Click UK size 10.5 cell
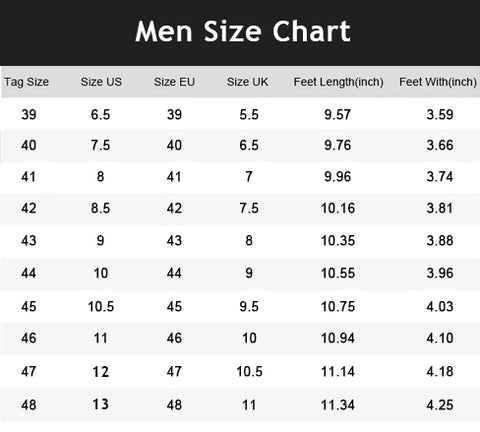Viewport: 480px width, 432px height. (249, 372)
